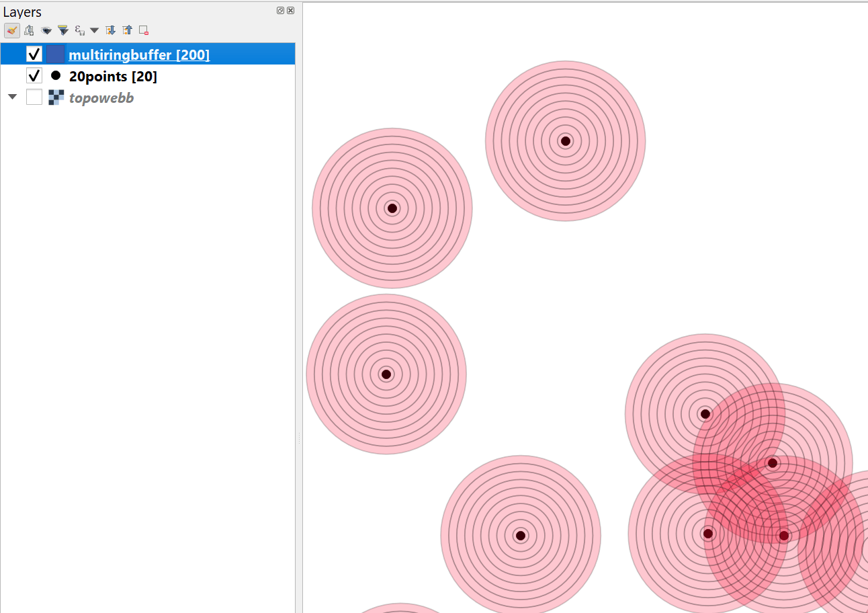Select the multiringbuffer [200] layer name
The height and width of the screenshot is (613, 868).
(x=139, y=54)
